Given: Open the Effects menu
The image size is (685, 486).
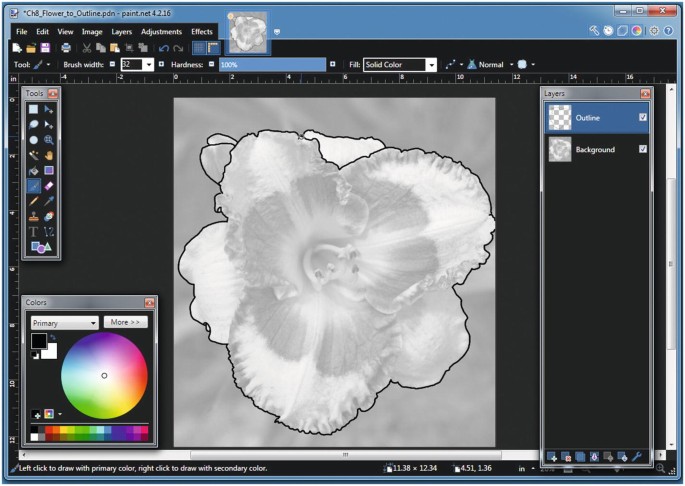Looking at the screenshot, I should (202, 31).
